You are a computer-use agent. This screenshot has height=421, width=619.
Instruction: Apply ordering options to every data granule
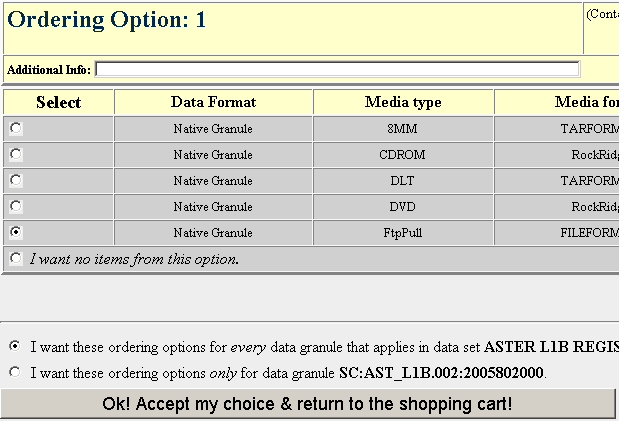(x=15, y=346)
